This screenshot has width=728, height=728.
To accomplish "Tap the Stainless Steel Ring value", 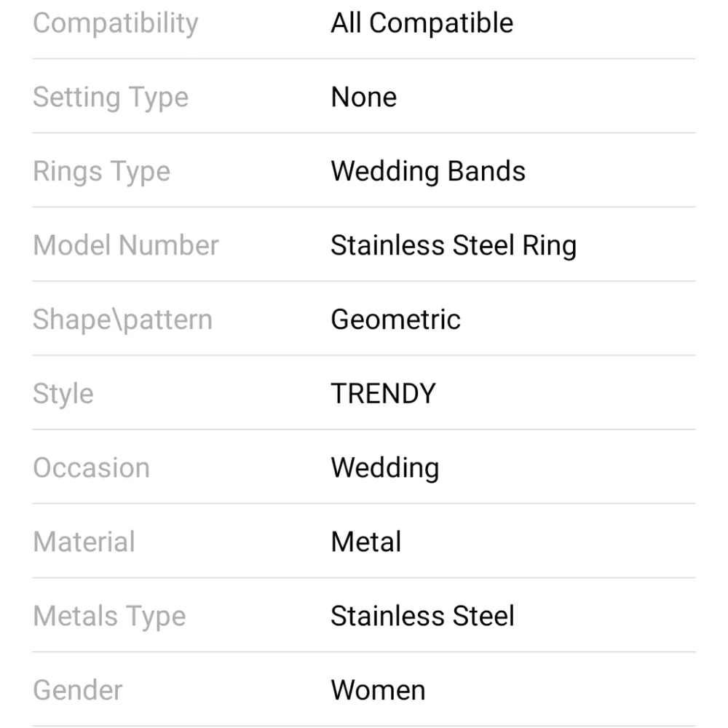I will click(x=454, y=245).
